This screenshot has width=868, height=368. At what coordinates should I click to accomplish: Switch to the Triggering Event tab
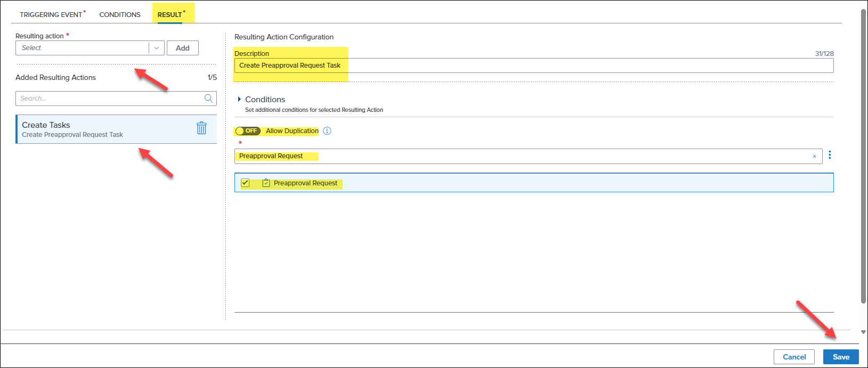click(x=51, y=14)
